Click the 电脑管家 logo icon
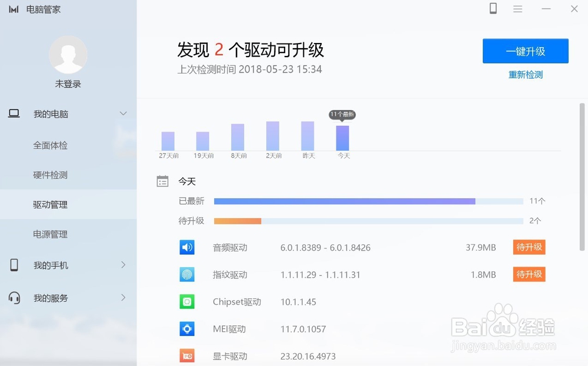Screen dimensions: 588x366 [x=14, y=9]
